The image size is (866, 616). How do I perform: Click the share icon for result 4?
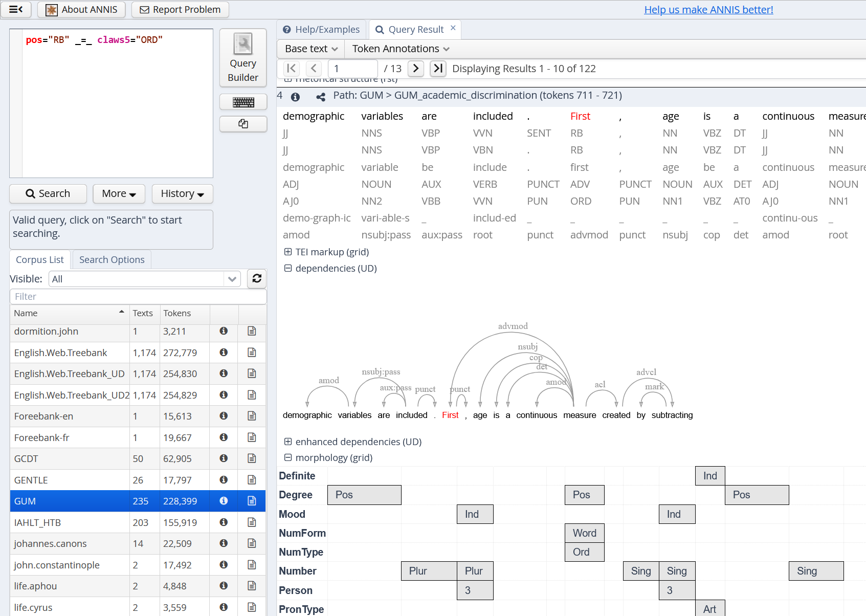(321, 97)
